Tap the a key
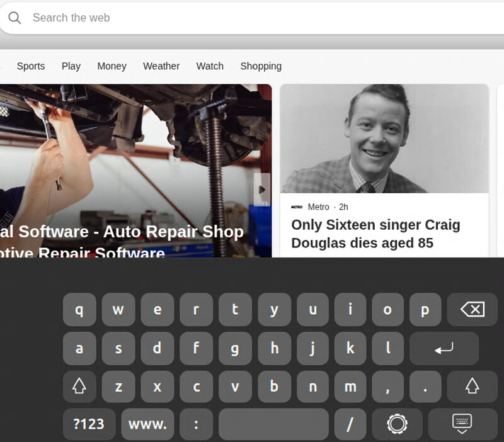 coord(79,348)
